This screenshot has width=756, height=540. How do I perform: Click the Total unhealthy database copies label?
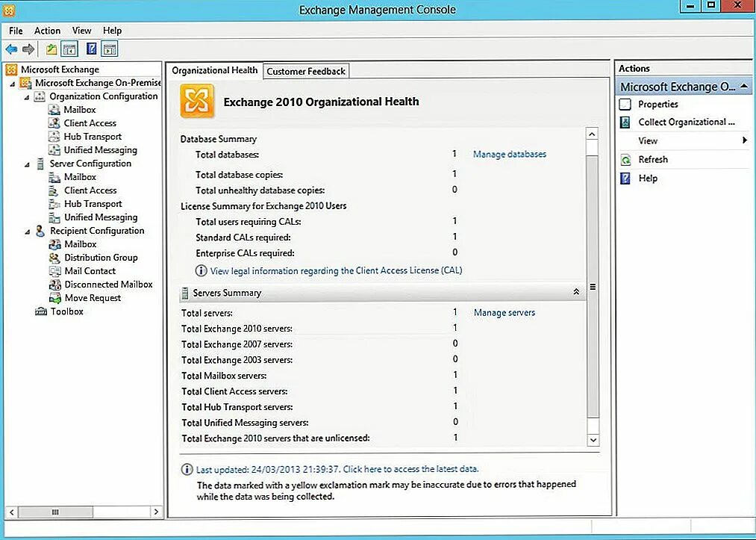(x=260, y=190)
